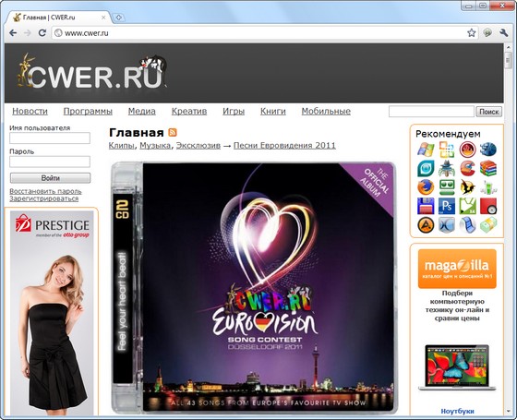Click the film strip icon under Рекомендуем
Image resolution: width=517 pixels, height=420 pixels.
467,225
